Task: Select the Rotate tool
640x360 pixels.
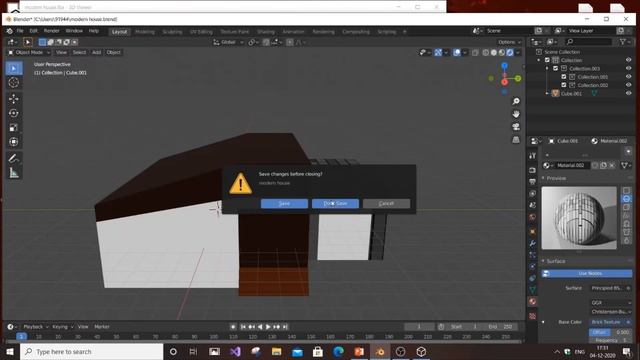Action: pos(13,113)
